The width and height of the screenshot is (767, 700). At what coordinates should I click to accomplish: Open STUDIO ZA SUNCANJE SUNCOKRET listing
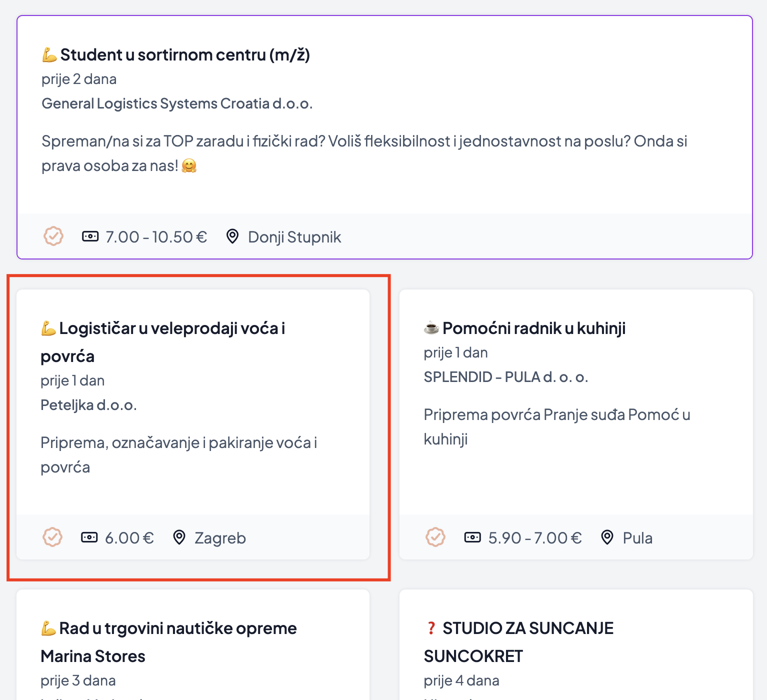pos(528,628)
